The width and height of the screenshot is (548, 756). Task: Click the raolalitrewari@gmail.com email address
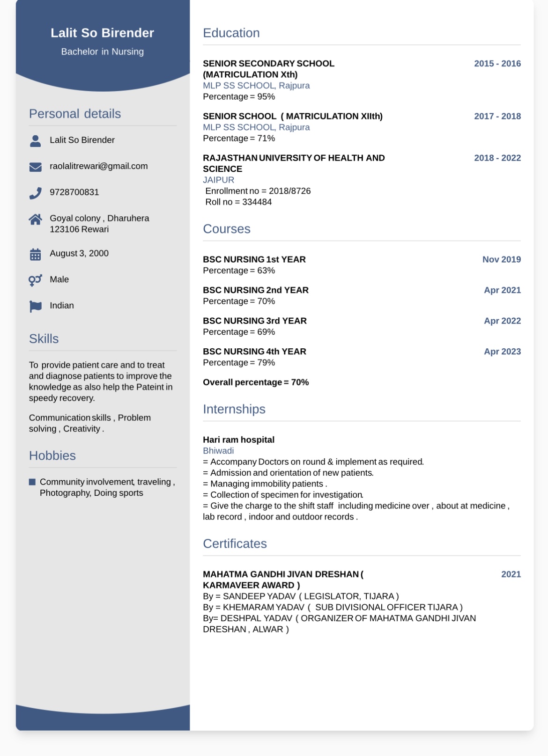pyautogui.click(x=98, y=166)
